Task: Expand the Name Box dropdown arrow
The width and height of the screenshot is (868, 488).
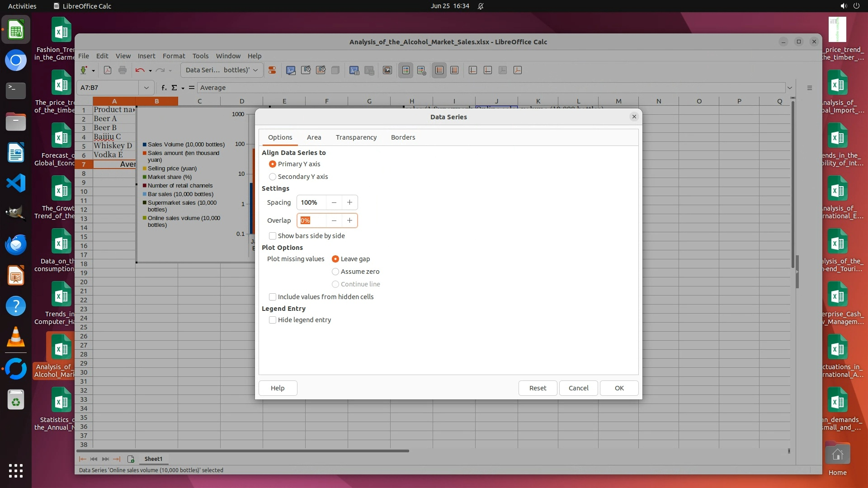Action: (146, 88)
